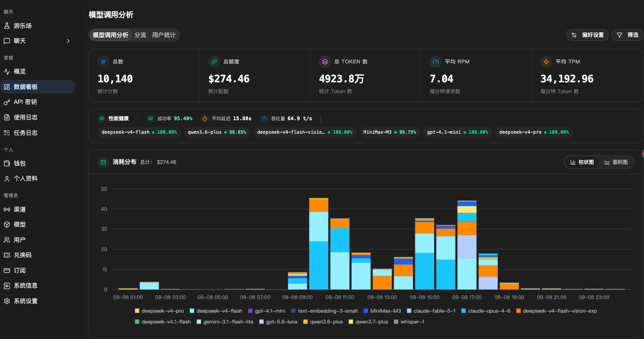644x339 pixels.
Task: Click the 总额度 coins icon
Action: 214,61
